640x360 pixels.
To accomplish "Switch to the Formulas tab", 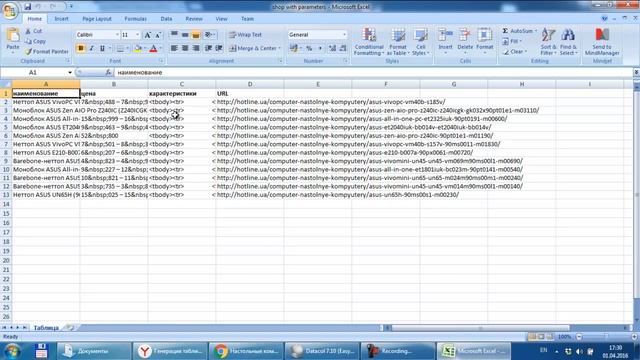I will (136, 19).
